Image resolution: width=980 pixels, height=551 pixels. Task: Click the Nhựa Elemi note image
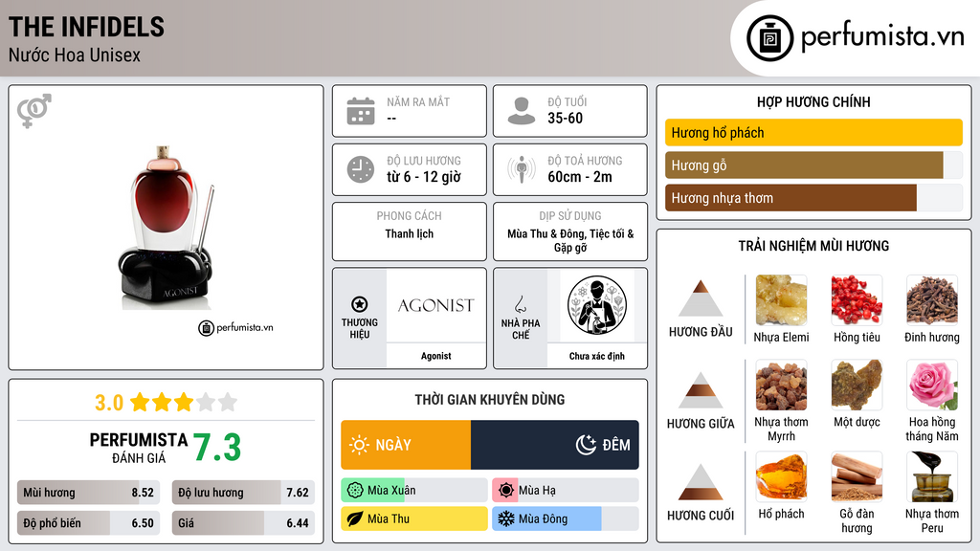point(781,300)
